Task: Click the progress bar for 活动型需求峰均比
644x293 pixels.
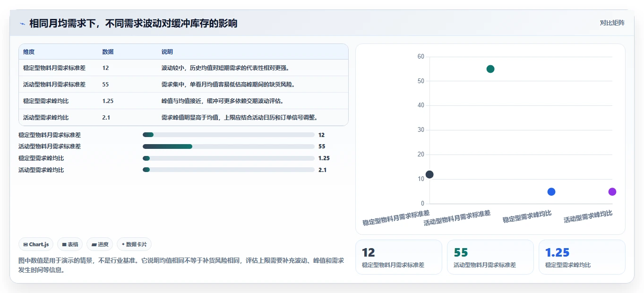Action: 229,170
